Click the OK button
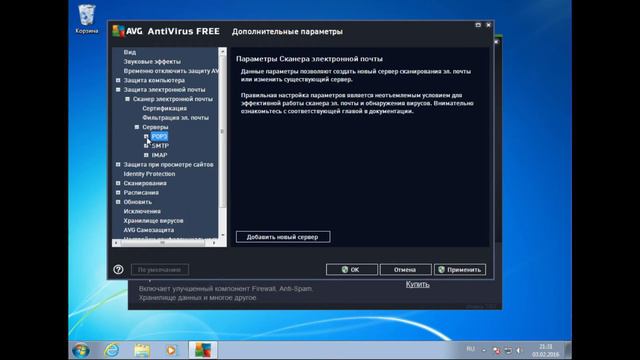Viewport: 640px width, 360px height. click(352, 270)
